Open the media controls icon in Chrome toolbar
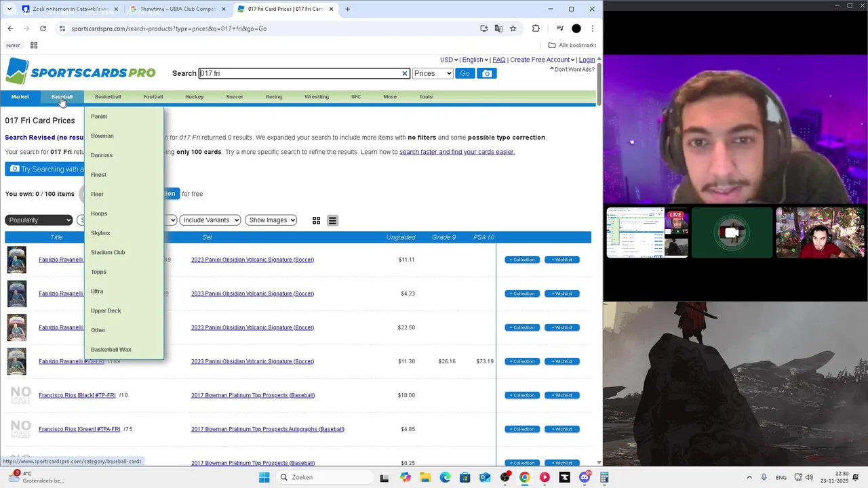868x488 pixels. (x=559, y=28)
